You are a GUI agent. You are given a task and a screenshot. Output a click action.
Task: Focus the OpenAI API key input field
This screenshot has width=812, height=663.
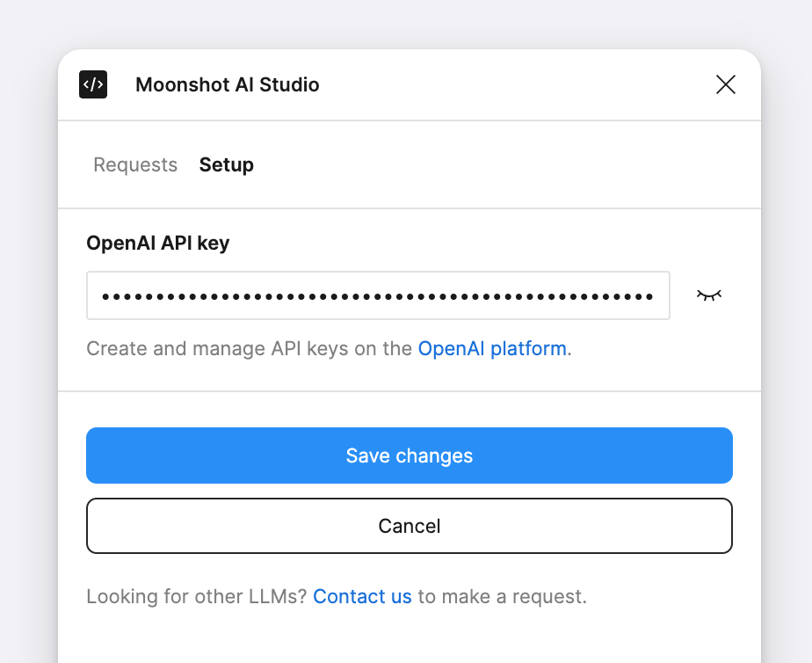(378, 295)
